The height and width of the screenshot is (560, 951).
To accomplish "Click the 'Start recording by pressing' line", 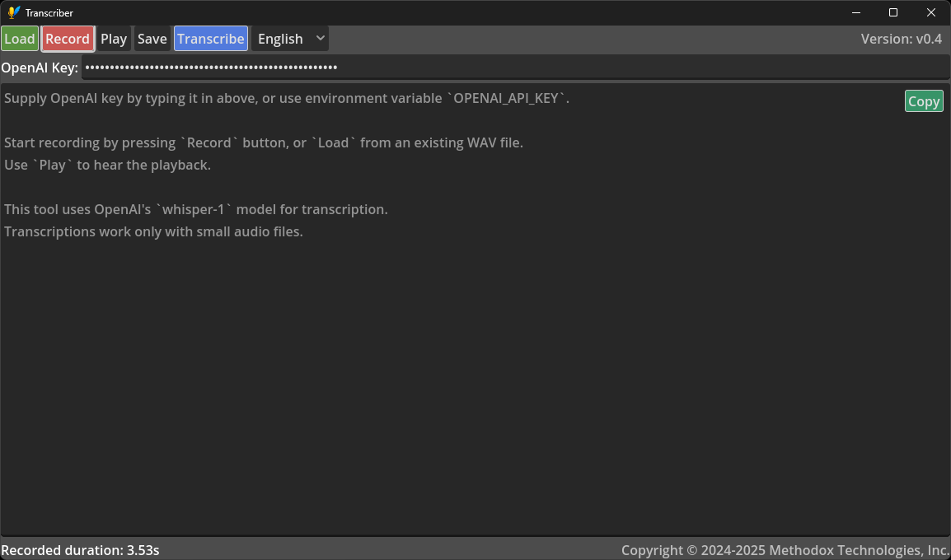I will (263, 143).
